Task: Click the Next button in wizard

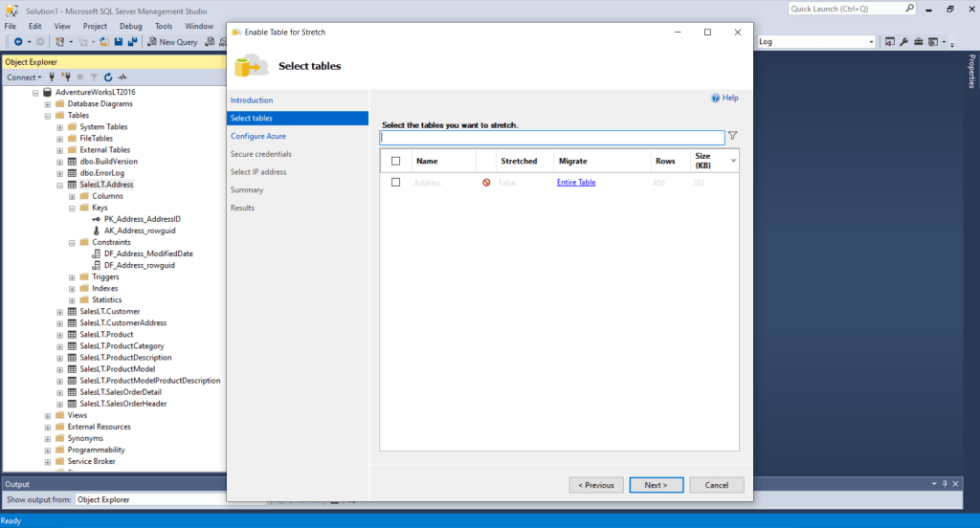Action: coord(656,485)
